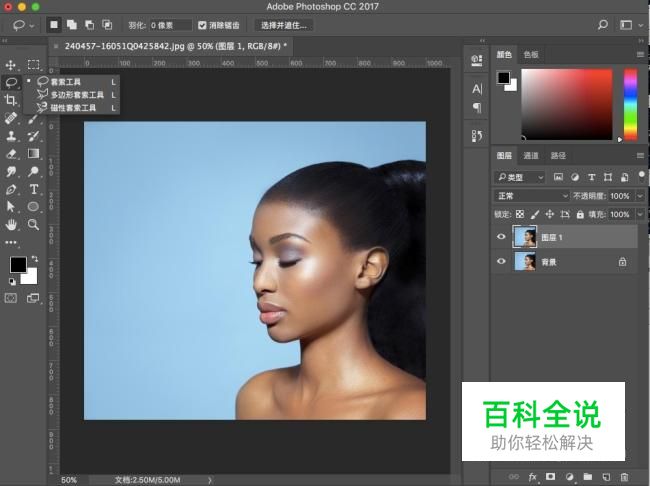Choose Subtract from Selection mode

coord(90,25)
